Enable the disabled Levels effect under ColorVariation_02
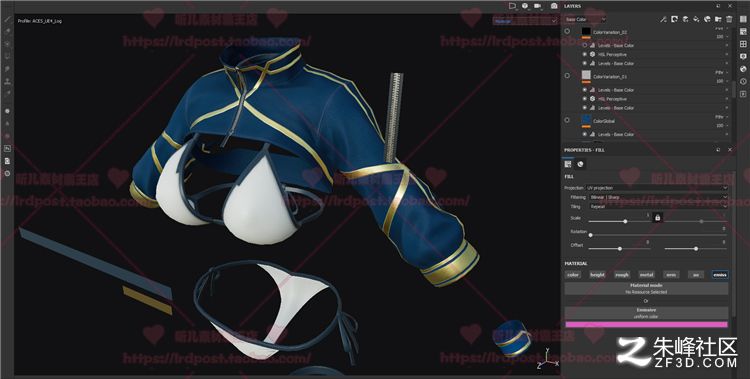The image size is (750, 379). pyautogui.click(x=585, y=45)
